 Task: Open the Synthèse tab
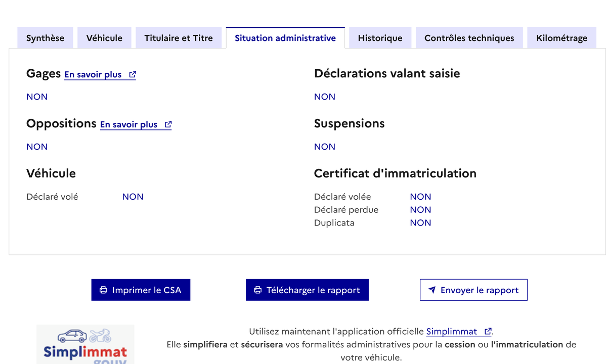[46, 38]
